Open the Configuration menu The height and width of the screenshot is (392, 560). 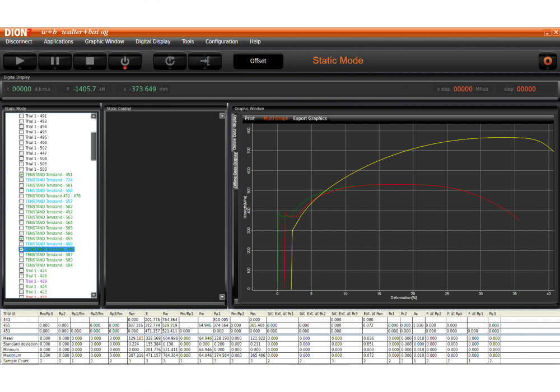coord(221,41)
